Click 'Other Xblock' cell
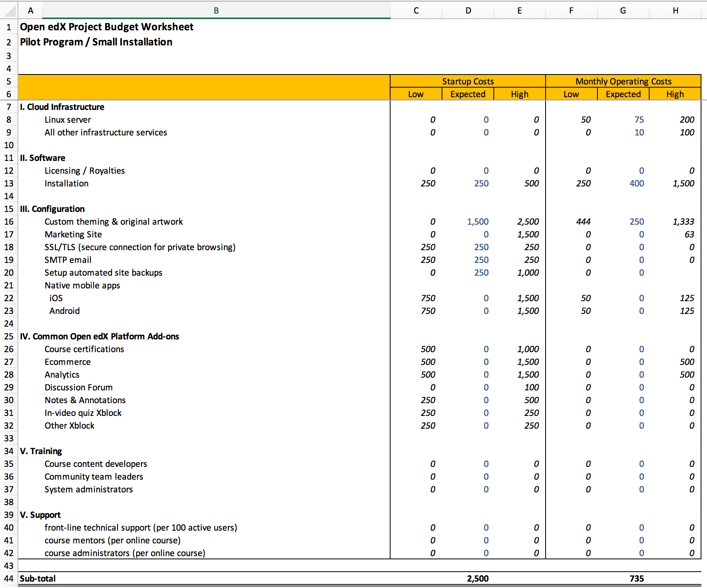 point(69,425)
